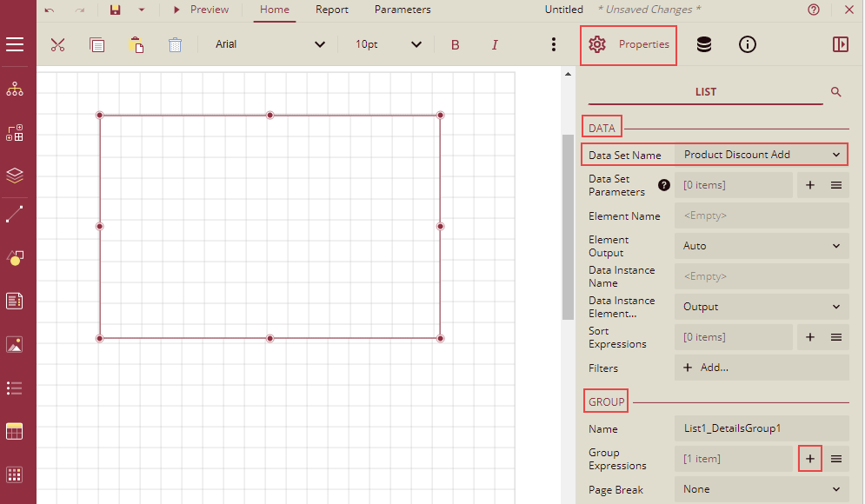This screenshot has height=504, width=865.
Task: Switch to the Report tab
Action: [x=332, y=10]
